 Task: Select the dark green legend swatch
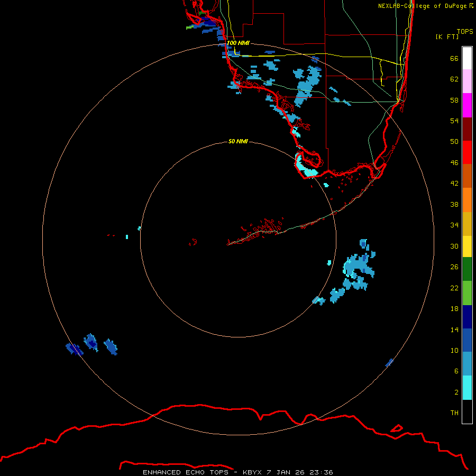[x=467, y=269]
